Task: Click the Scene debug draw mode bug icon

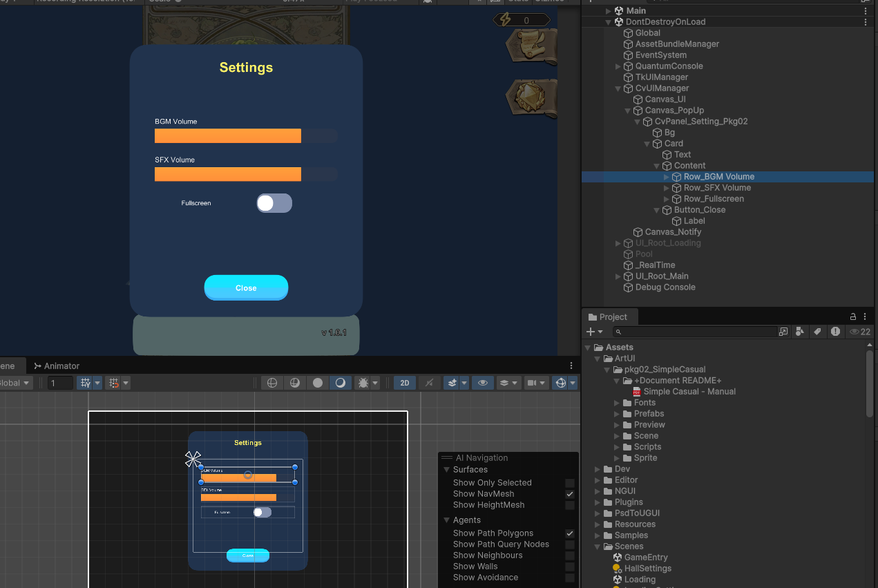Action: click(363, 383)
